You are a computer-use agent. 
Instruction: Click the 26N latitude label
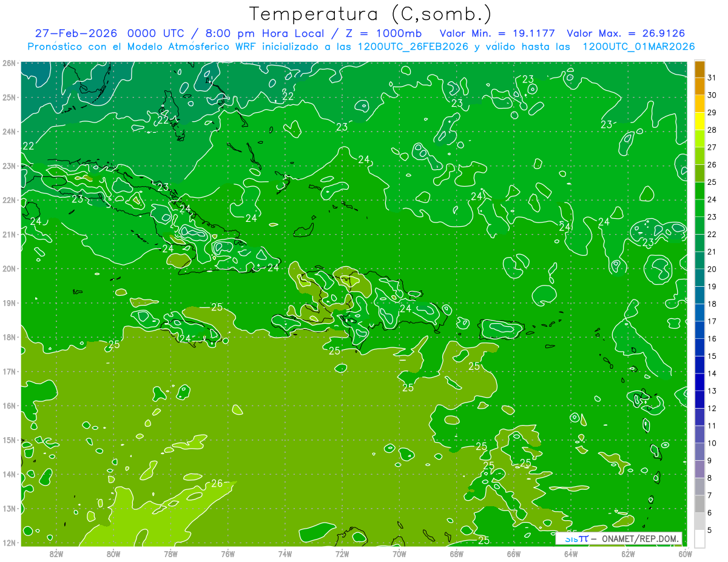tap(9, 63)
